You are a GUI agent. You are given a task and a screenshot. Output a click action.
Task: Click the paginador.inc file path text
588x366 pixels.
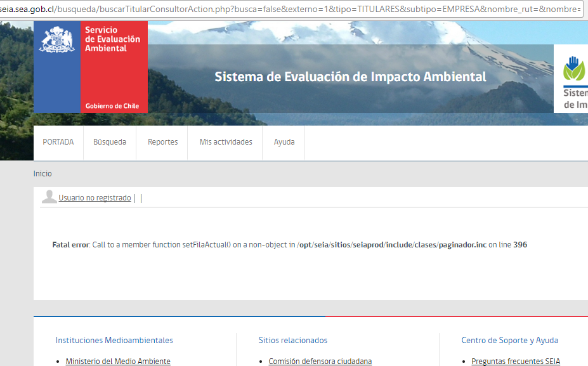pos(392,245)
